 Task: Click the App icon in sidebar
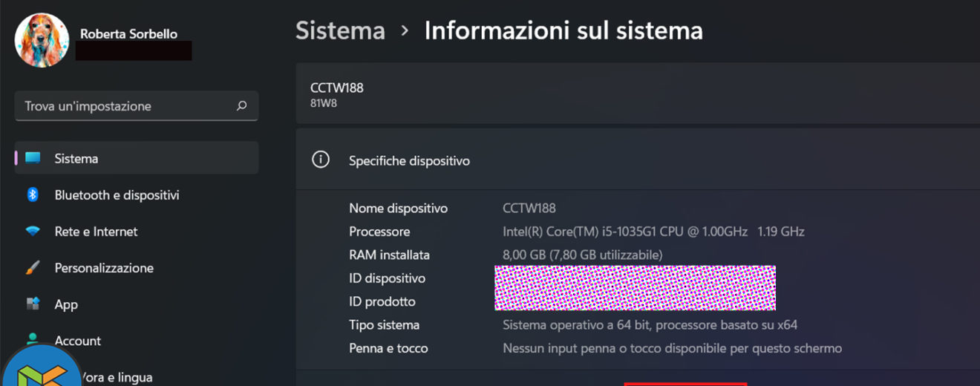tap(33, 304)
